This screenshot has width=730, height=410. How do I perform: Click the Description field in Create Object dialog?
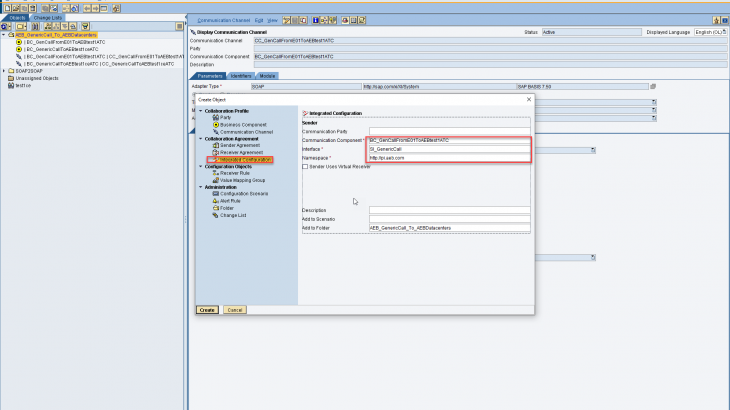click(x=449, y=210)
